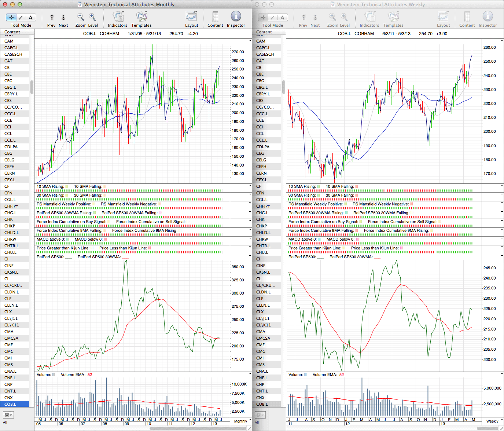Viewport: 504px width, 431px height.
Task: Click the Next down-arrow icon
Action: pyautogui.click(x=63, y=17)
